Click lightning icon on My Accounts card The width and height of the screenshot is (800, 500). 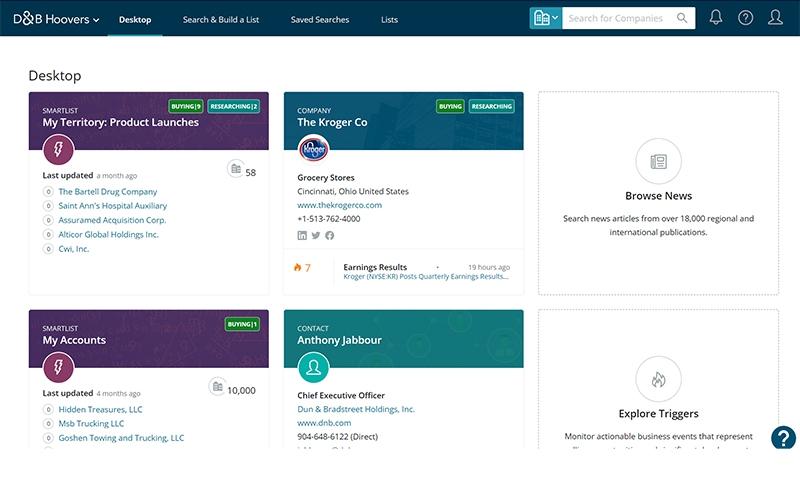(x=58, y=367)
